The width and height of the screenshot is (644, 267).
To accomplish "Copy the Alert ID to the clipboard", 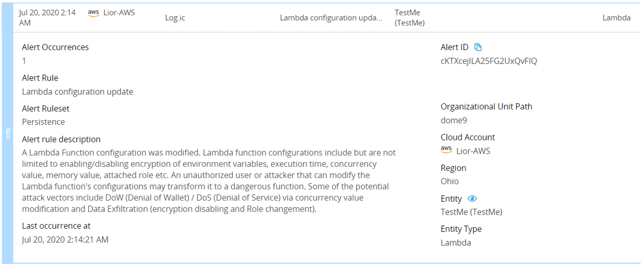I will [478, 47].
